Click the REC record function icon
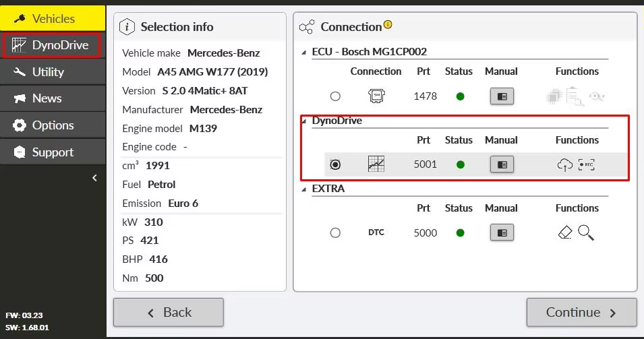Viewport: 644px width, 339px height. click(587, 164)
